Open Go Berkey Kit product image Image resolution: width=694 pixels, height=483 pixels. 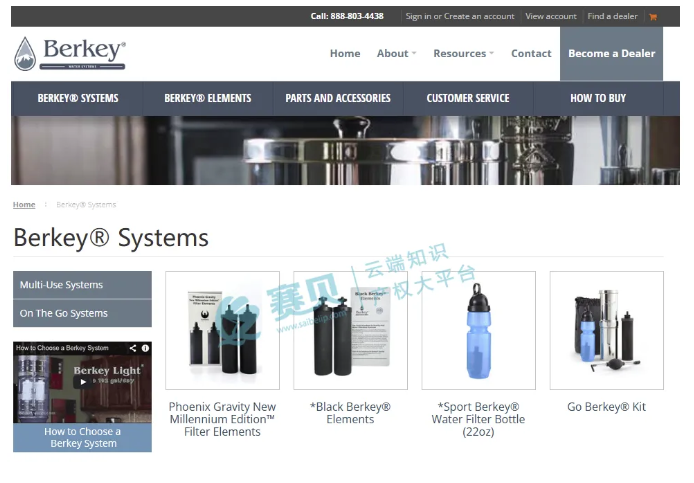(x=606, y=330)
